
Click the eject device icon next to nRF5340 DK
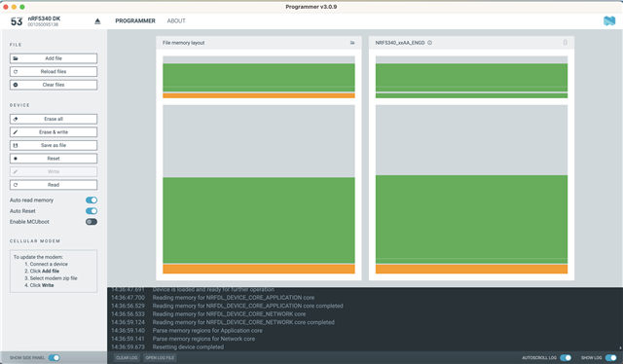click(x=97, y=21)
